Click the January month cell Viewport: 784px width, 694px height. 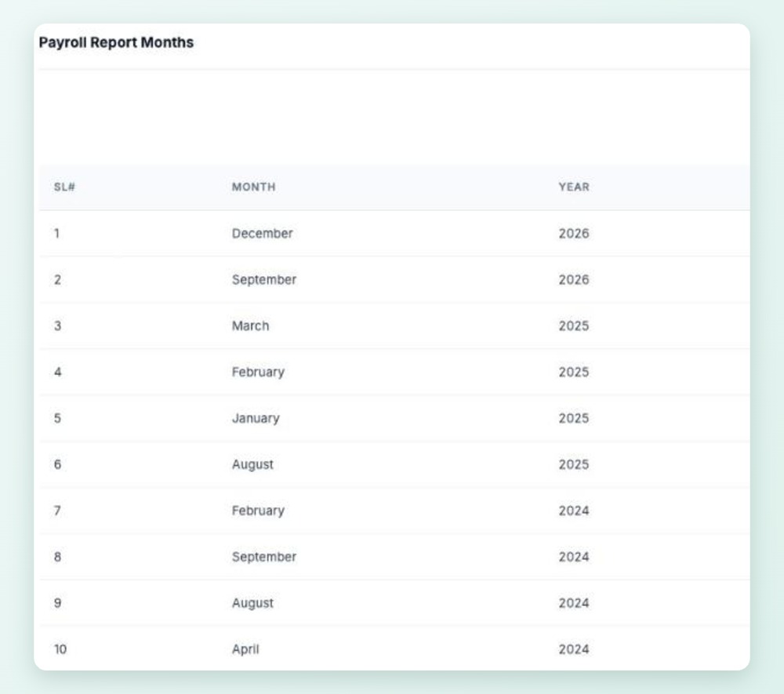256,419
